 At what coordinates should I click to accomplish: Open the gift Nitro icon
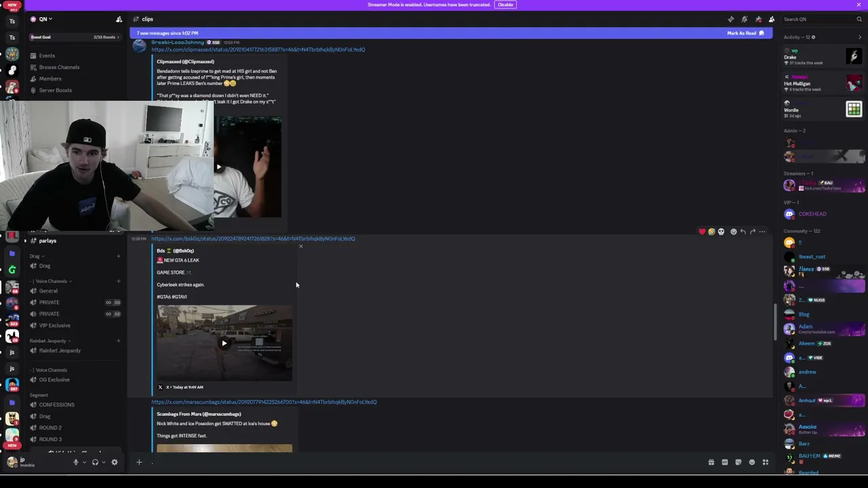(x=711, y=462)
